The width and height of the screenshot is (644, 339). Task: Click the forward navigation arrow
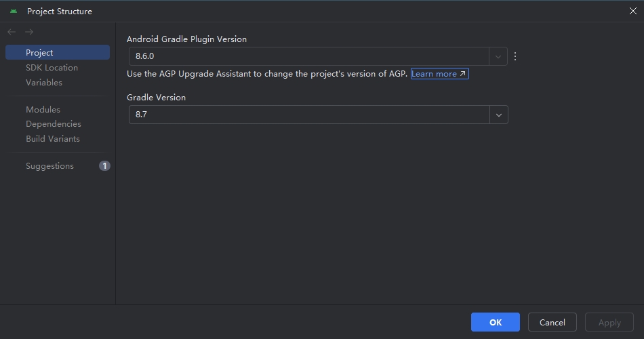pos(29,32)
